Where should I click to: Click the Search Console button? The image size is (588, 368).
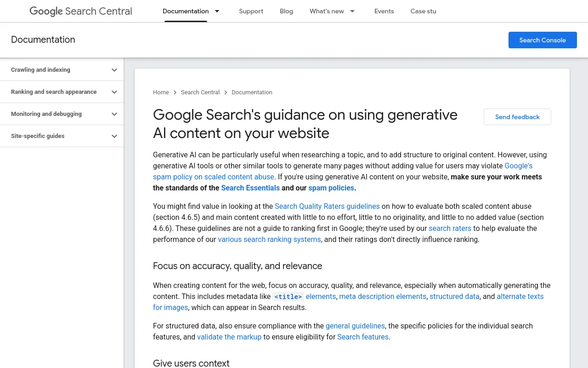543,40
